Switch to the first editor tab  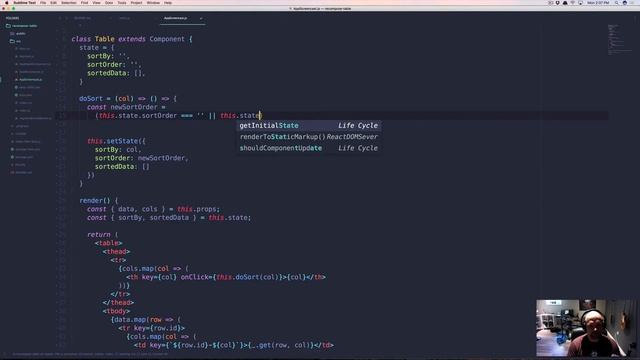tap(82, 18)
